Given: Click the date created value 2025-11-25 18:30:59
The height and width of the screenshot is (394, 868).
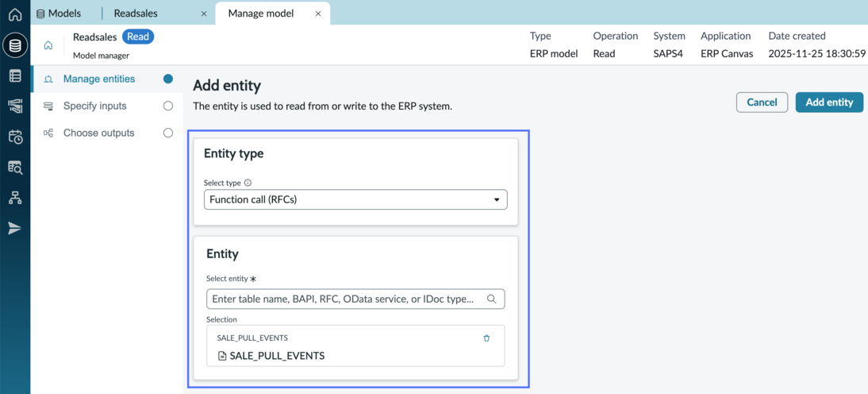Looking at the screenshot, I should (816, 54).
